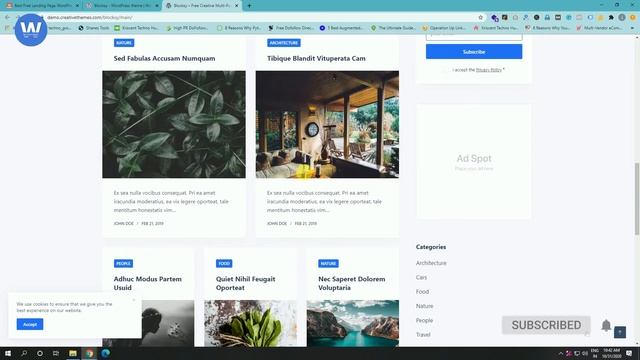
Task: Click the scroll-to-top arrow button
Action: pyautogui.click(x=620, y=332)
